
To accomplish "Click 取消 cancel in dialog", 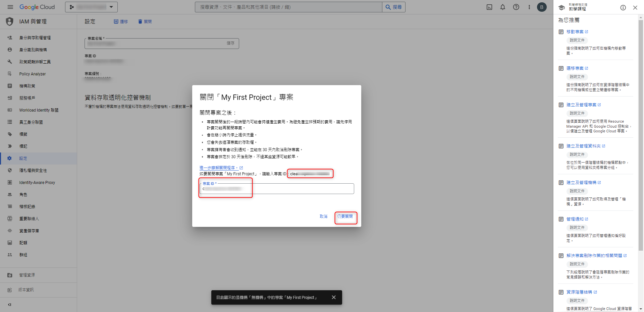I will 323,216.
